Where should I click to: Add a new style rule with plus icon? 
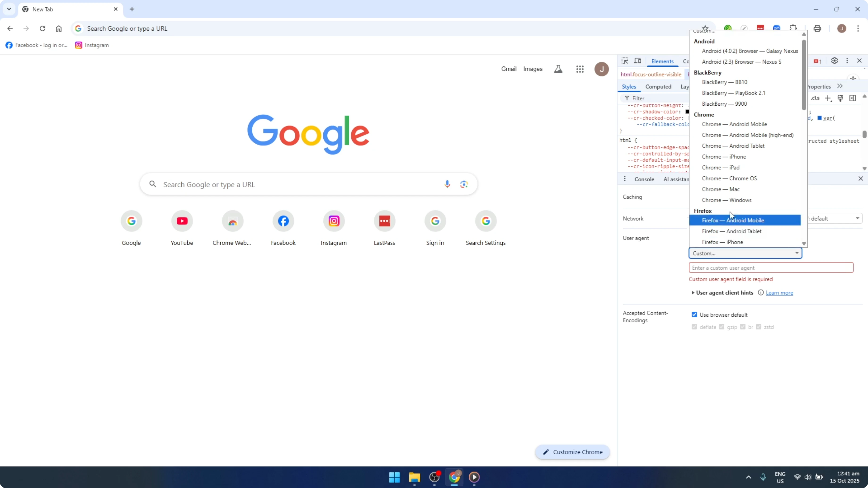[x=828, y=98]
